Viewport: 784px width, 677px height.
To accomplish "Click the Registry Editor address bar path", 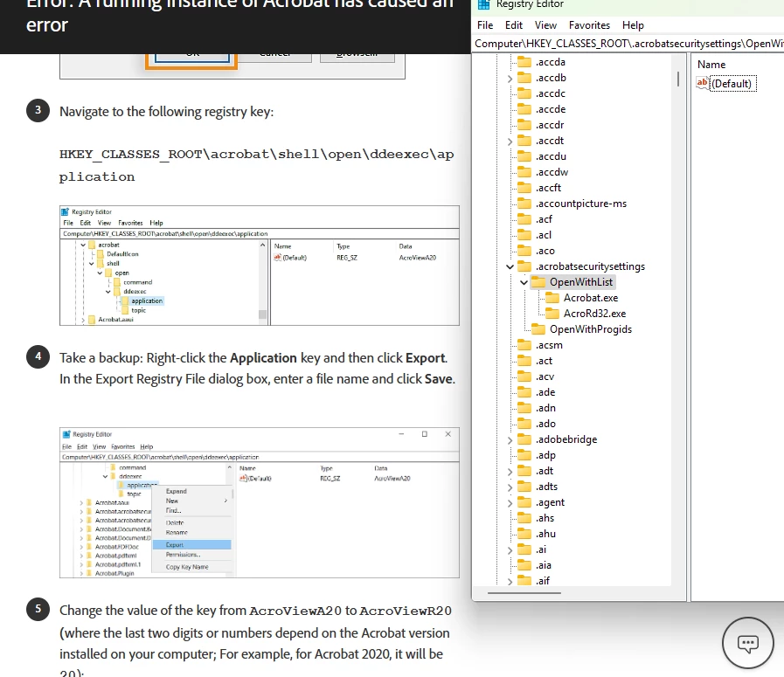I will click(628, 44).
